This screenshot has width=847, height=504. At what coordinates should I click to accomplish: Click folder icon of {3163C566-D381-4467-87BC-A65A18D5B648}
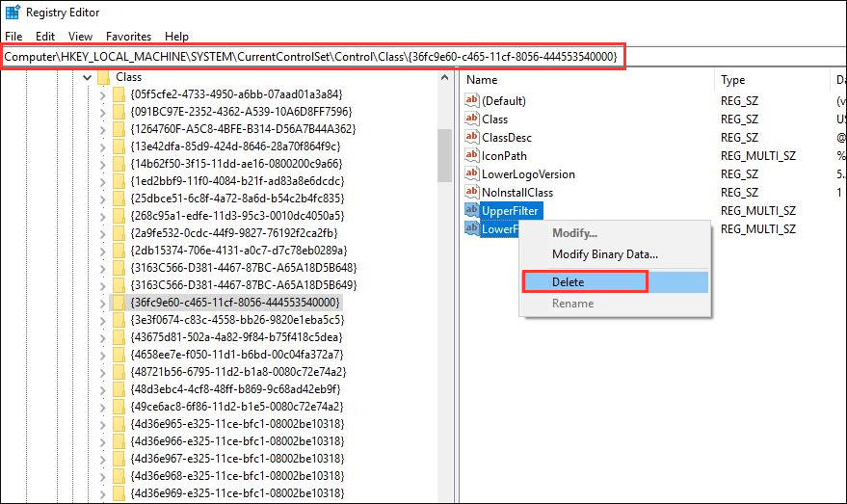pyautogui.click(x=119, y=268)
